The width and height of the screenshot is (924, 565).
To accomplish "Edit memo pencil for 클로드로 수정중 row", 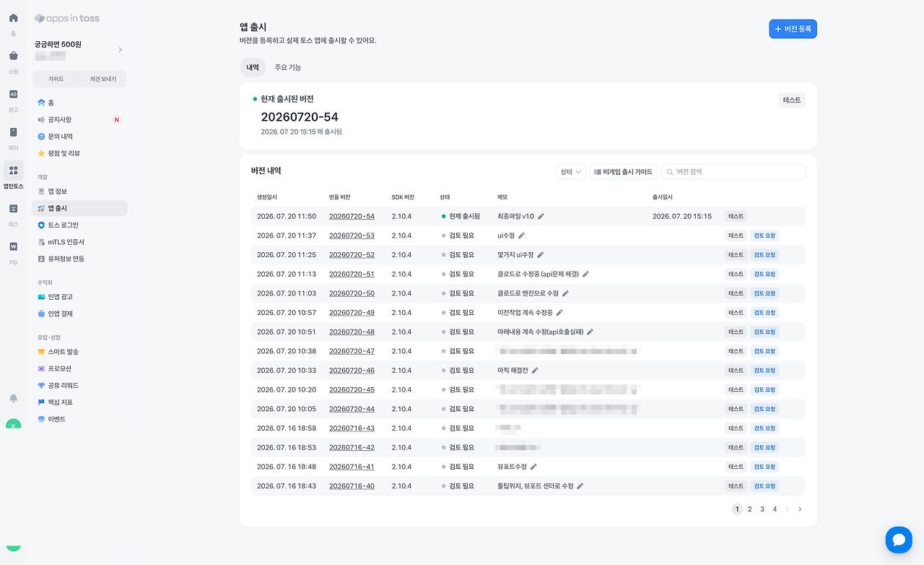I will click(586, 274).
